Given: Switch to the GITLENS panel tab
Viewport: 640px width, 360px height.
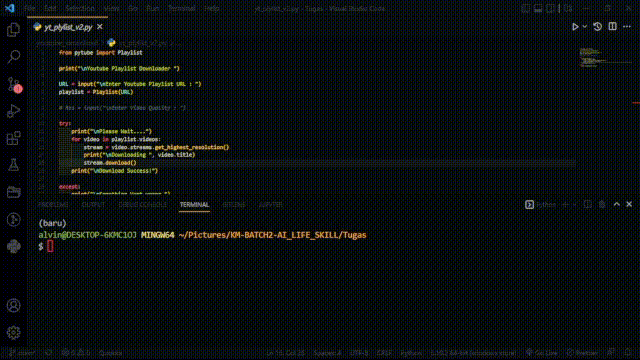Looking at the screenshot, I should (x=234, y=204).
